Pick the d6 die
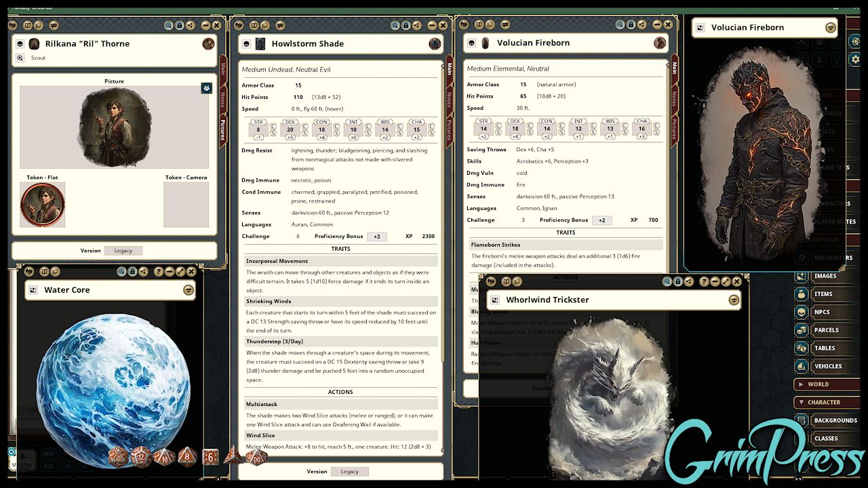This screenshot has width=868, height=488. tap(210, 457)
